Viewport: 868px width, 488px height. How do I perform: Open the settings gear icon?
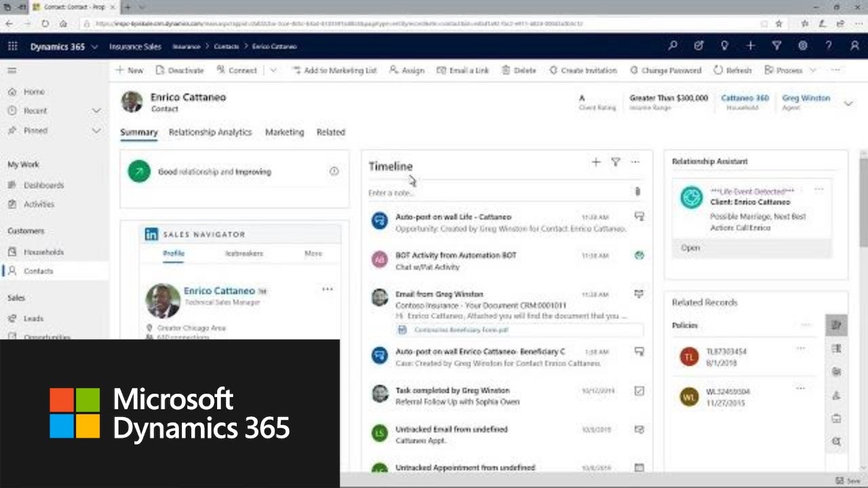coord(803,46)
